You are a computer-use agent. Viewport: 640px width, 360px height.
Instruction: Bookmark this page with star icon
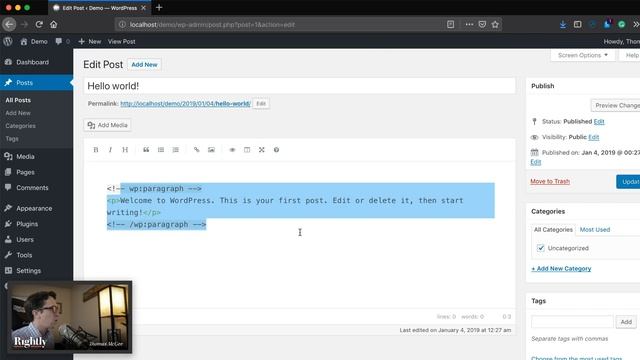[495, 24]
